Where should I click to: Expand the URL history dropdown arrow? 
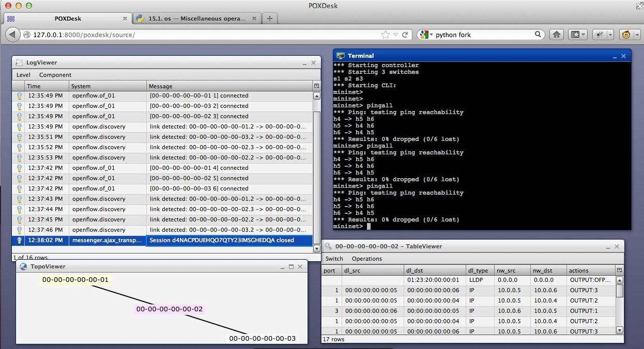395,35
